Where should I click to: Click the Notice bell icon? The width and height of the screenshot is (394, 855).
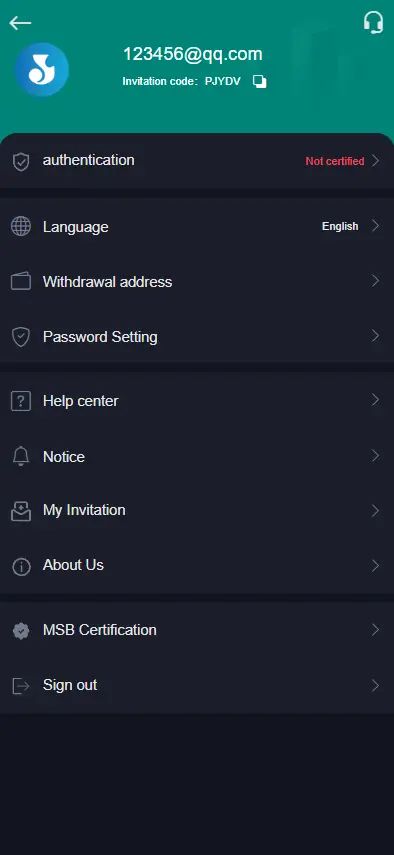pyautogui.click(x=21, y=456)
